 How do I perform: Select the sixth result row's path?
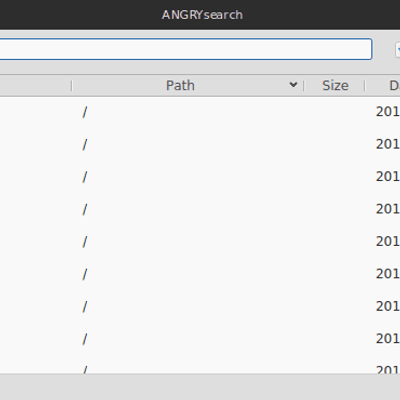pos(85,274)
